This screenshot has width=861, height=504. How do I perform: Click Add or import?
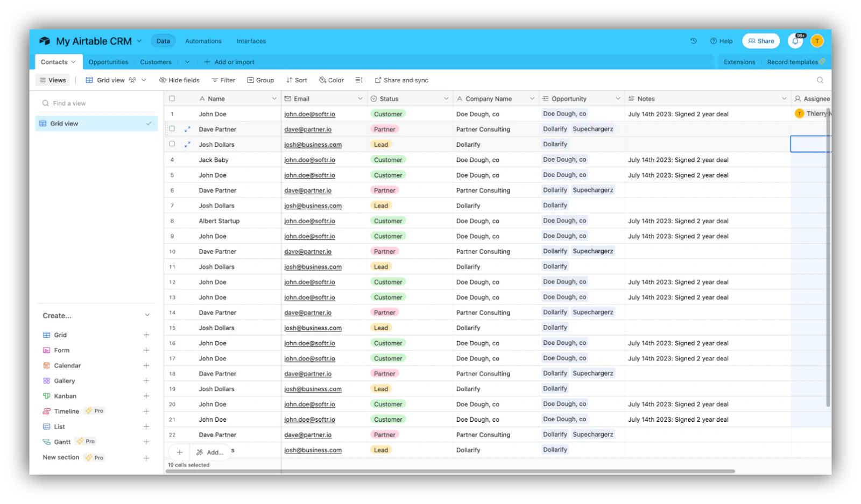229,62
